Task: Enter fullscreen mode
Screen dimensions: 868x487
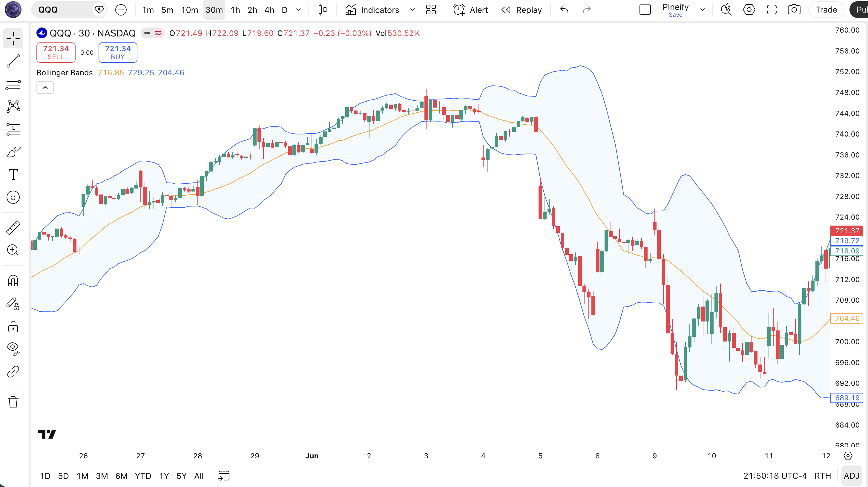Action: tap(772, 10)
